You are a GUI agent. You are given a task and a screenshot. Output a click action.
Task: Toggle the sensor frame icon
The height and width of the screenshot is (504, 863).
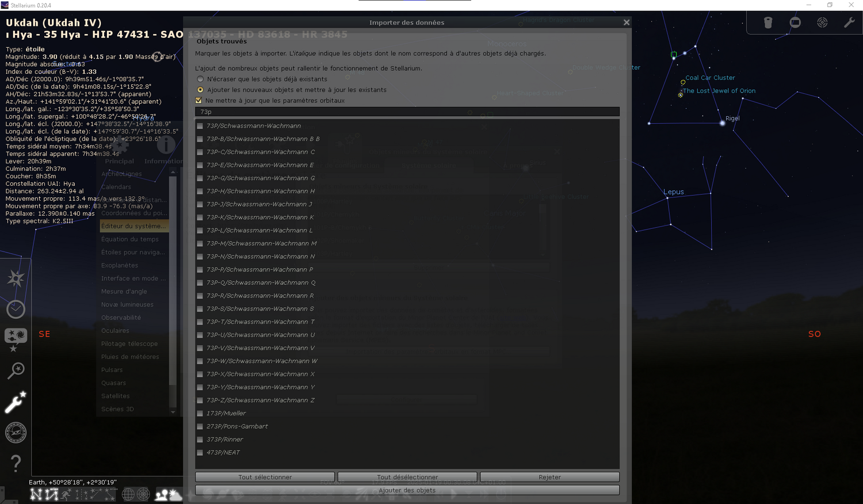[795, 22]
